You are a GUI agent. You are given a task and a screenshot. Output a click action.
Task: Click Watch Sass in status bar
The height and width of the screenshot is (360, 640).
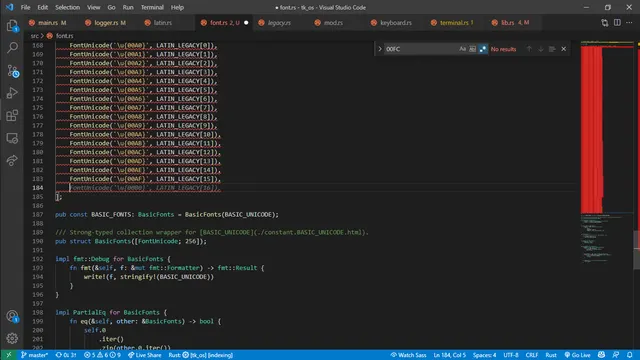click(408, 355)
